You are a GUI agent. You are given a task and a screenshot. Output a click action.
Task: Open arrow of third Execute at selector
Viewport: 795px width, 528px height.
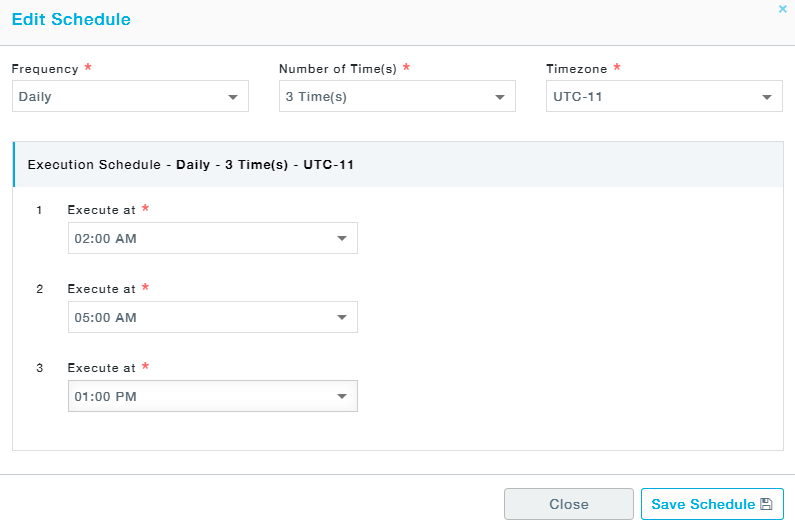[342, 397]
